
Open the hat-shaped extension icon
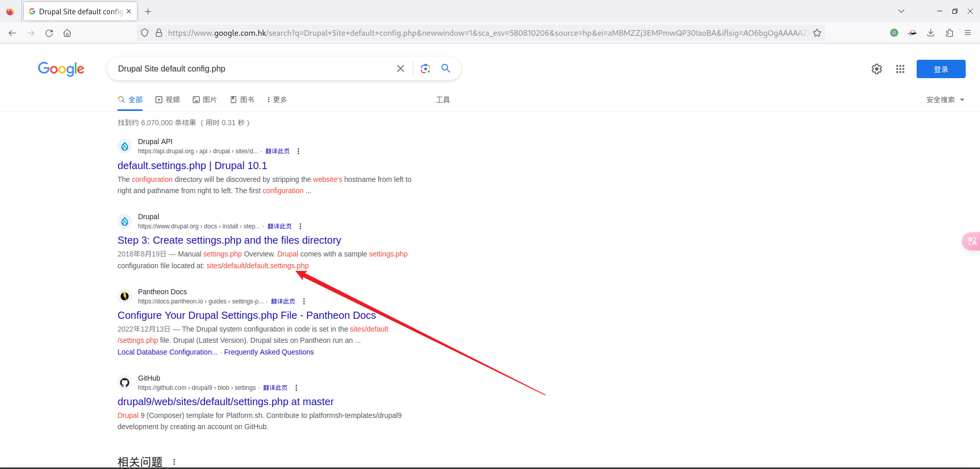(x=913, y=33)
